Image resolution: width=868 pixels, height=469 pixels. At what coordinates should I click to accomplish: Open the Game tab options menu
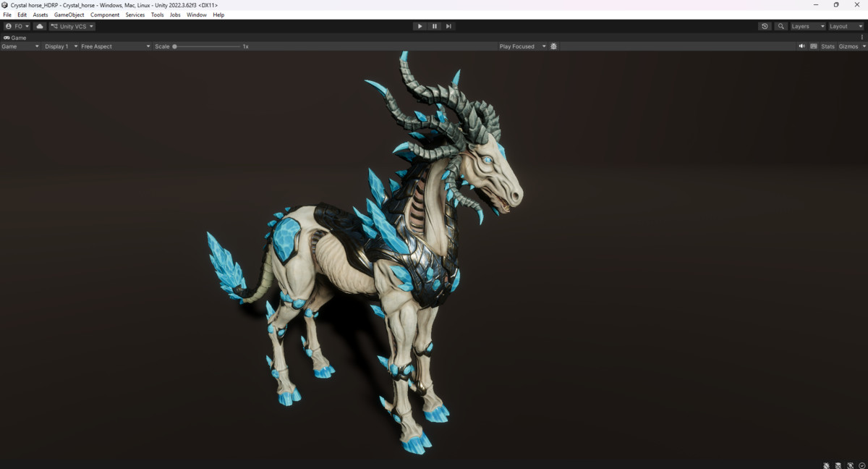coord(862,38)
